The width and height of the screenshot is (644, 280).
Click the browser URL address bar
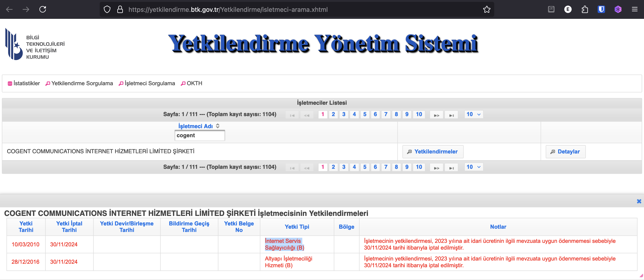tap(296, 10)
